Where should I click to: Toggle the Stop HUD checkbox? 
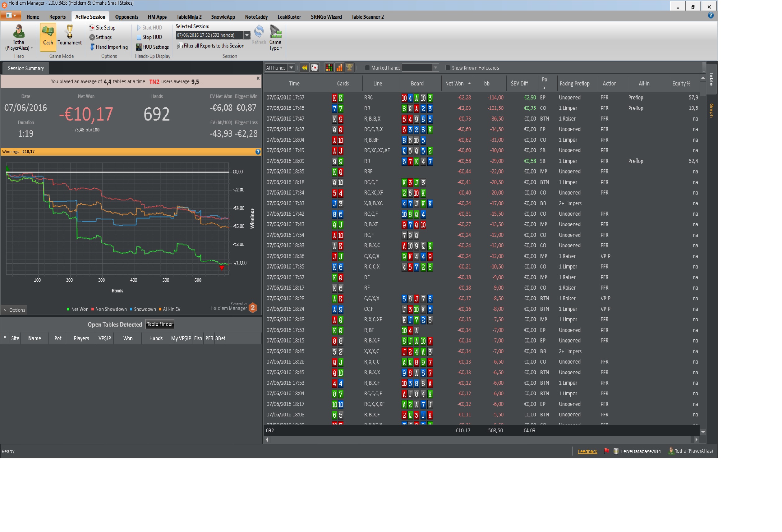point(139,37)
